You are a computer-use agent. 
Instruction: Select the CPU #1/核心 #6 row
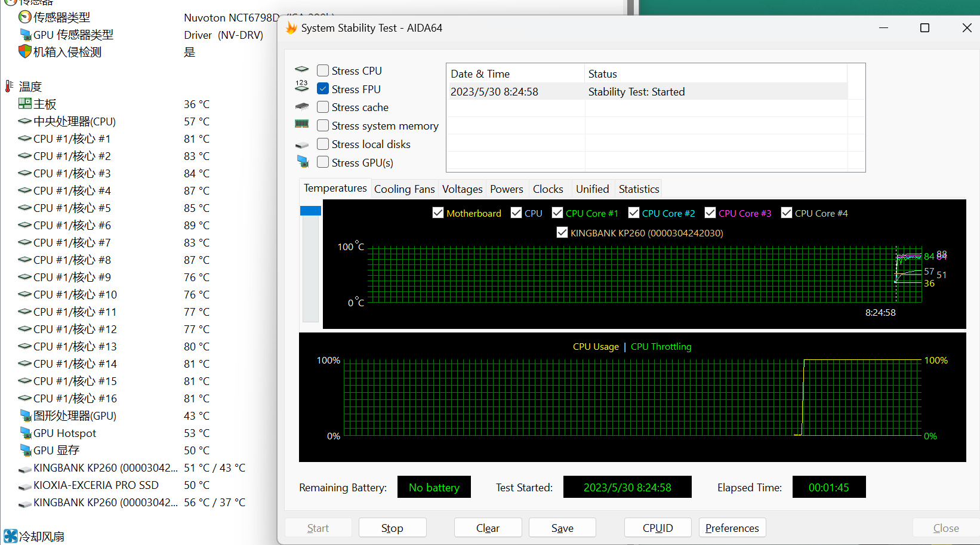click(x=137, y=225)
